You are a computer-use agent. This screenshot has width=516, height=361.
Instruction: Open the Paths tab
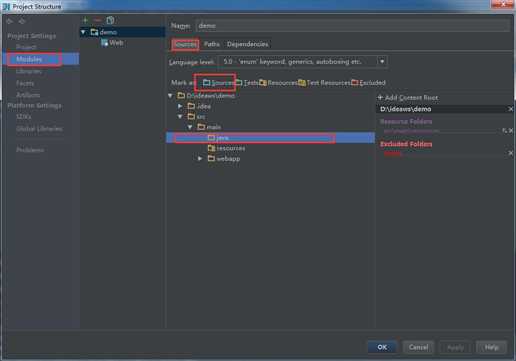click(212, 44)
